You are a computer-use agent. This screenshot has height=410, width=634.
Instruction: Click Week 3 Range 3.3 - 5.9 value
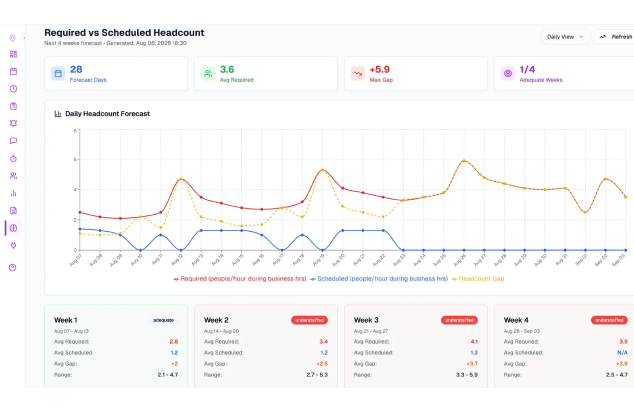pos(467,375)
